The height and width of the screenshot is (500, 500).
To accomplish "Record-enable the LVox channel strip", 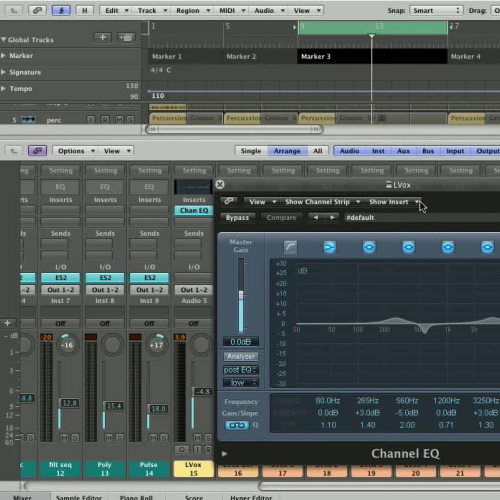I will 208,449.
